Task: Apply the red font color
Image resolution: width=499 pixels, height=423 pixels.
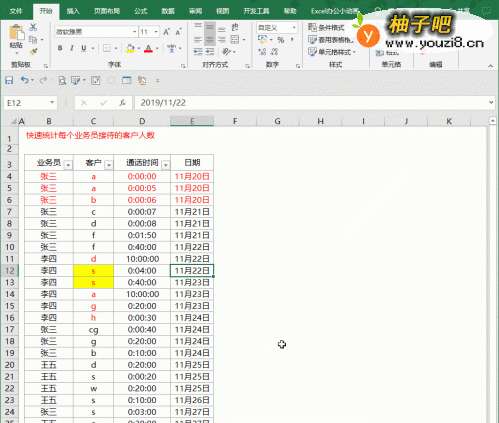Action: tap(149, 49)
